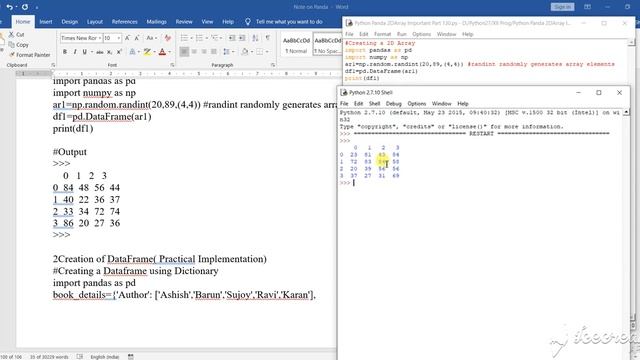The height and width of the screenshot is (360, 640).
Task: Switch to the References ribbon tab
Action: click(x=124, y=22)
